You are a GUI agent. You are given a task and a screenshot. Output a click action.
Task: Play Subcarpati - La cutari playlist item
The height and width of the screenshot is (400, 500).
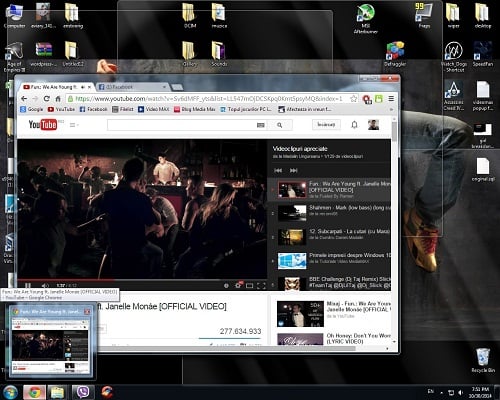329,237
